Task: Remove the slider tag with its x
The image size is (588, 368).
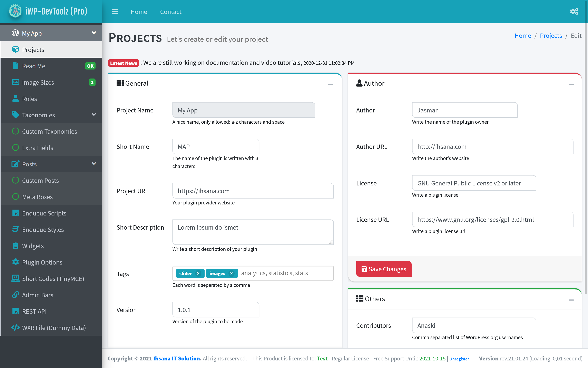Action: point(198,273)
